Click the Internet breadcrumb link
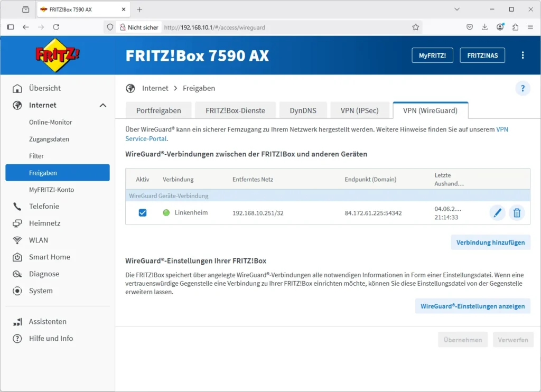This screenshot has height=392, width=541. click(155, 88)
